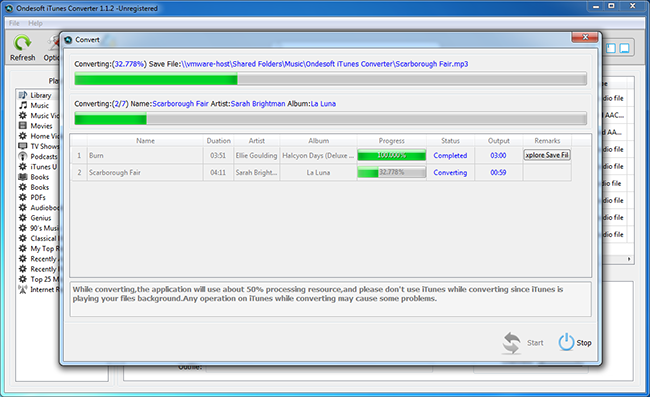Viewport: 650px width, 397px height.
Task: Click the 03:00 output time cell
Action: [498, 155]
